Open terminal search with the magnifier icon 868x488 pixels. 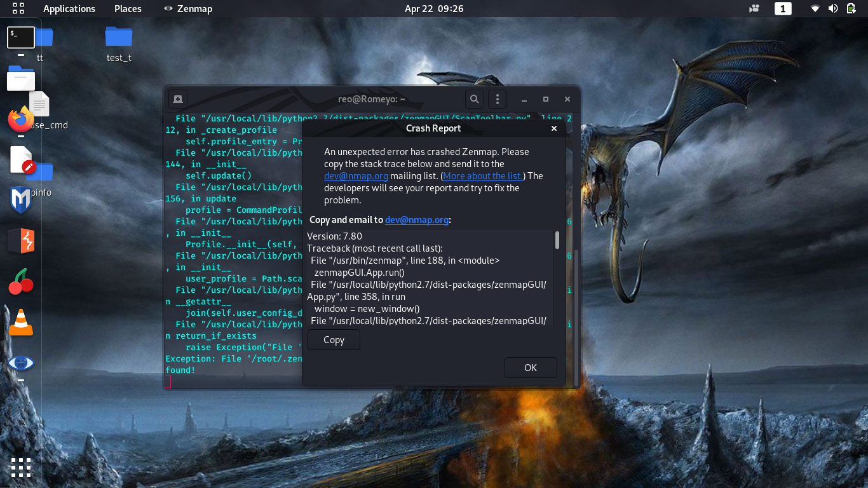pos(474,99)
